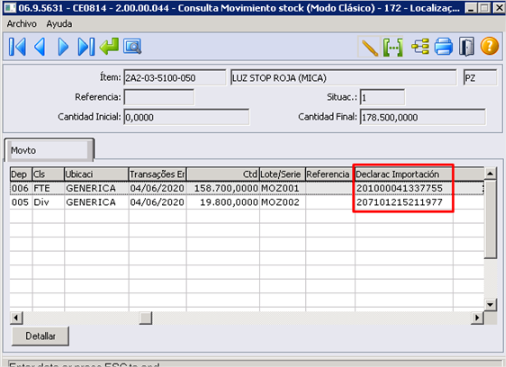Select the Movto tab
This screenshot has width=506, height=367.
49,150
